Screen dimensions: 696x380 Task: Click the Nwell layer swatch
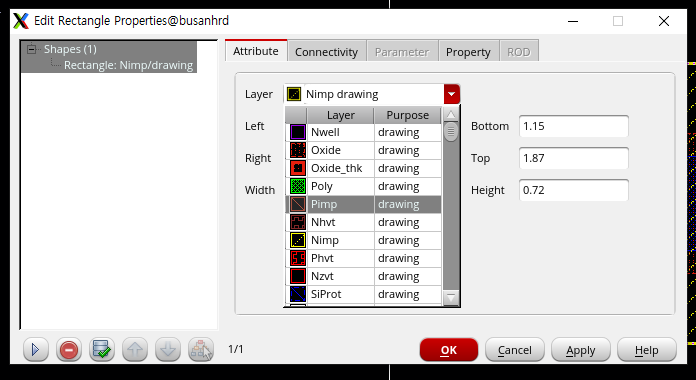pos(298,132)
